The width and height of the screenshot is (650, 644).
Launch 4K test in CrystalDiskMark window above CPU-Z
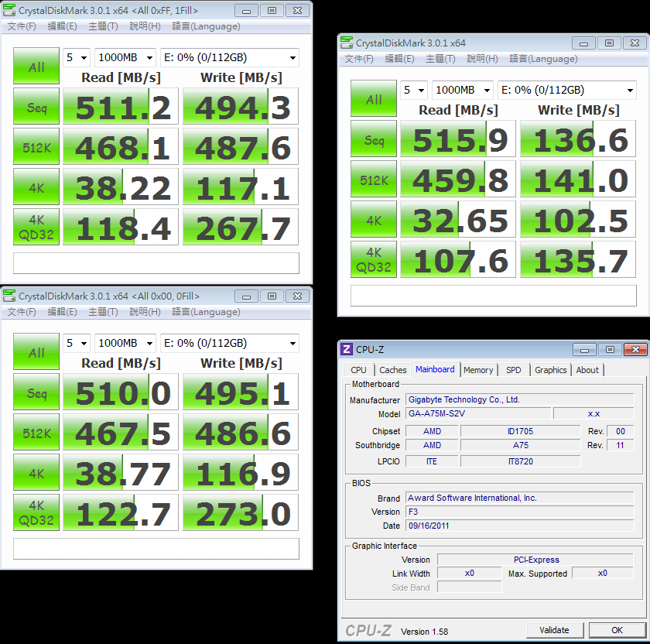[374, 219]
